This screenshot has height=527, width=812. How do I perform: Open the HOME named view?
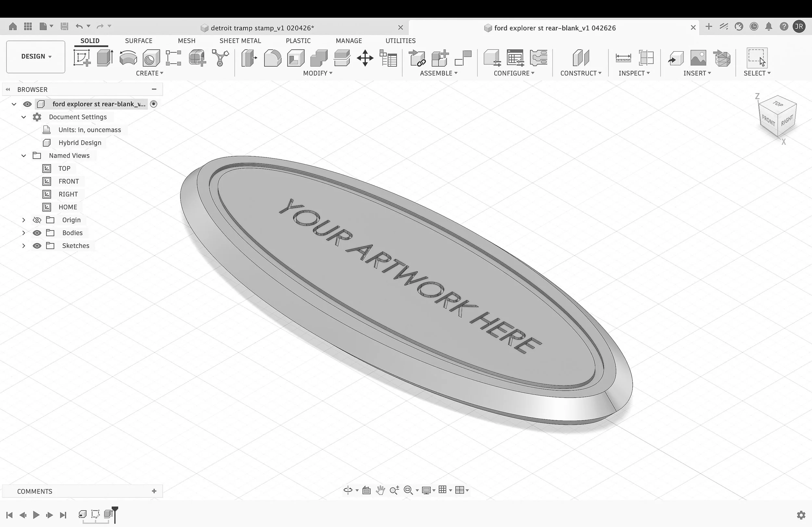tap(68, 207)
